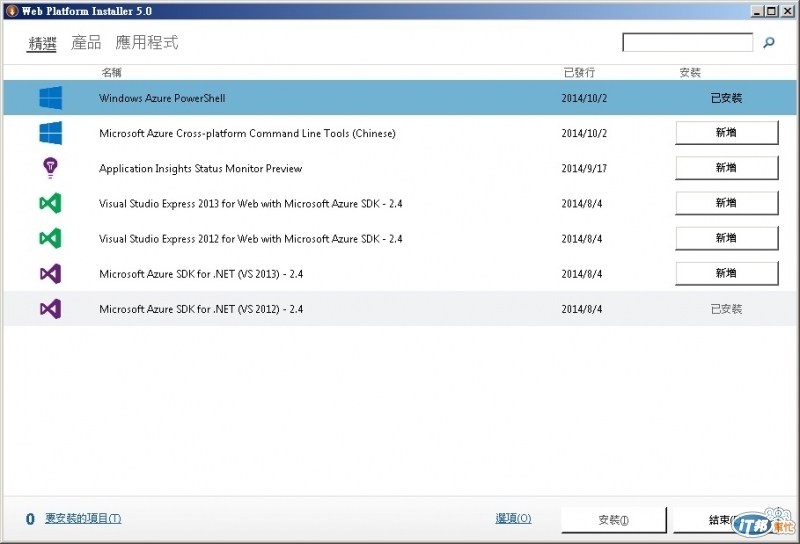800x544 pixels.
Task: Add Visual Studio Express 2013 for Web
Action: 727,203
